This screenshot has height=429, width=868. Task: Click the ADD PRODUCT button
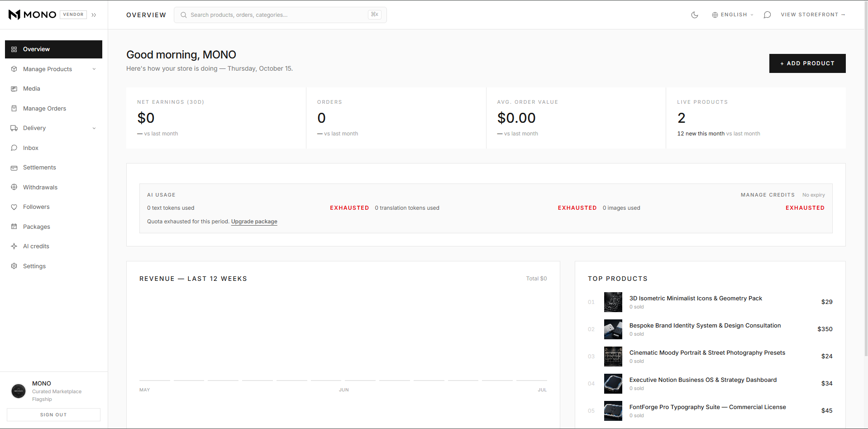(x=807, y=63)
